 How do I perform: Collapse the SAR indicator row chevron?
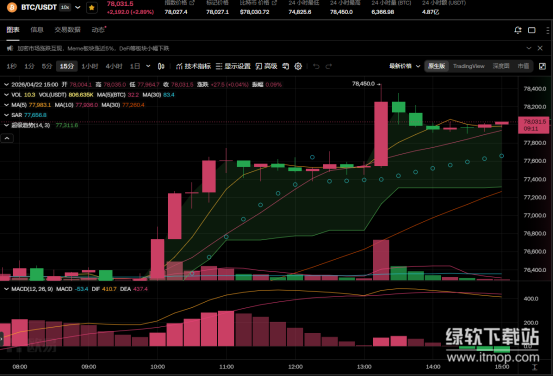6,115
